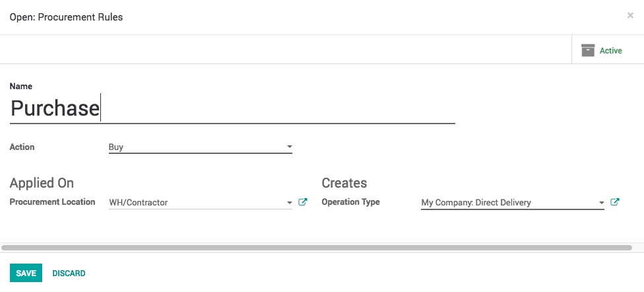This screenshot has height=292, width=644.
Task: Expand the Procurement Location dropdown arrow
Action: point(289,203)
